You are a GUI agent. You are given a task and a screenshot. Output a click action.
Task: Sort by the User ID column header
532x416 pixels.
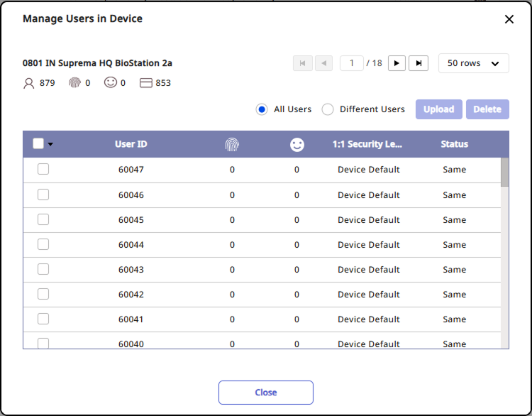[x=131, y=144]
